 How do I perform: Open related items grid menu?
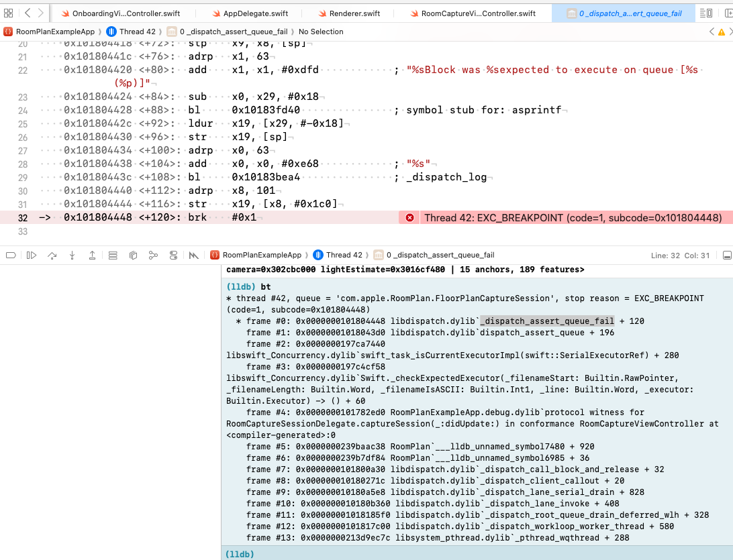pyautogui.click(x=9, y=13)
